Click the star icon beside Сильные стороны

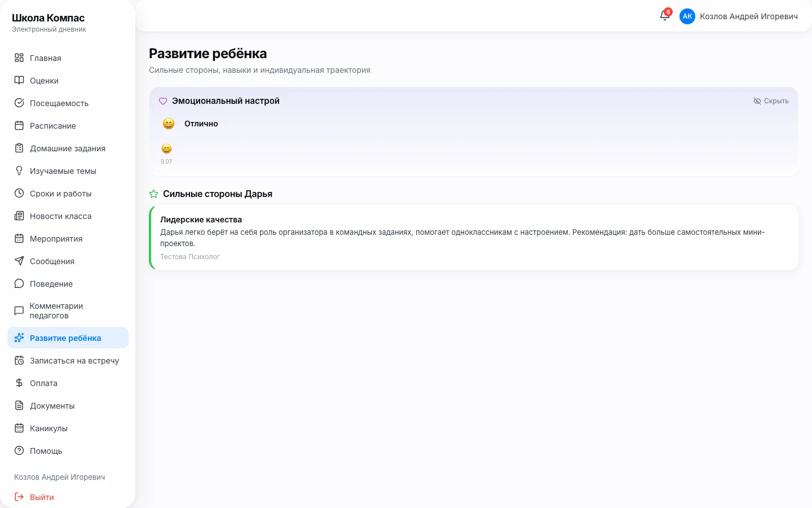pyautogui.click(x=153, y=194)
